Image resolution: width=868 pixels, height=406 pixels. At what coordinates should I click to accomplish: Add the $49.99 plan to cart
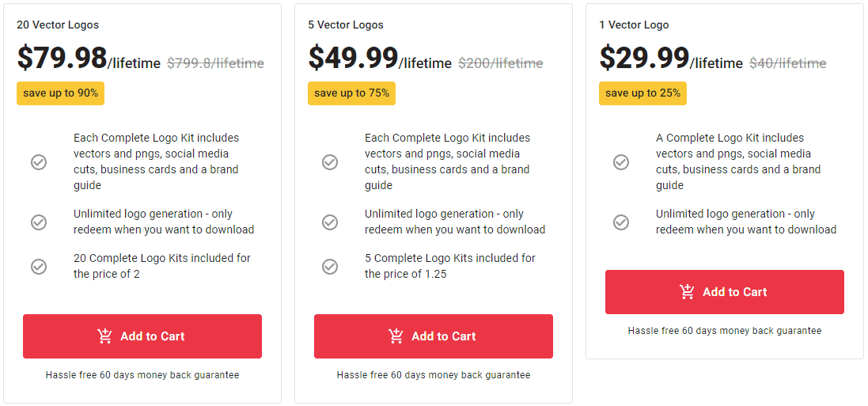pyautogui.click(x=434, y=336)
